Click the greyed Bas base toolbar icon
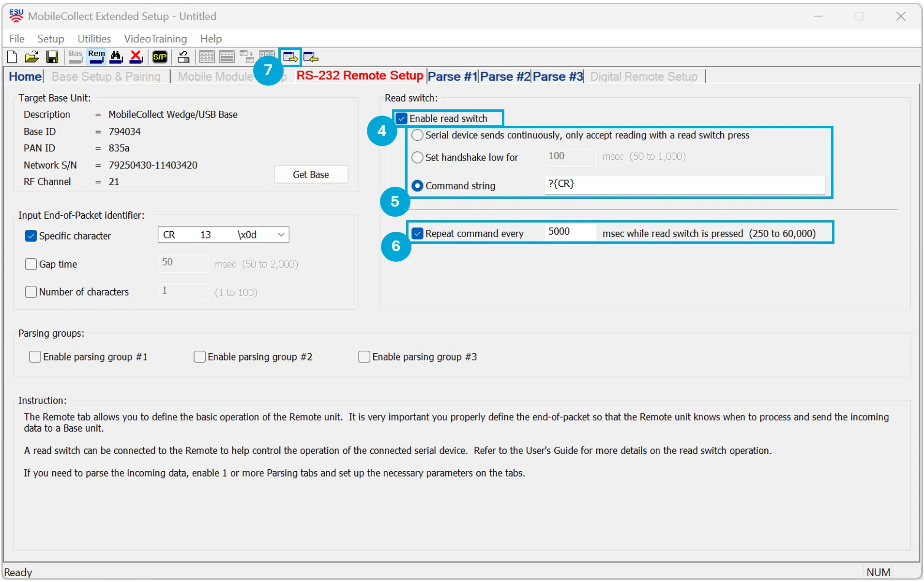Viewport: 924px width, 582px height. (76, 57)
